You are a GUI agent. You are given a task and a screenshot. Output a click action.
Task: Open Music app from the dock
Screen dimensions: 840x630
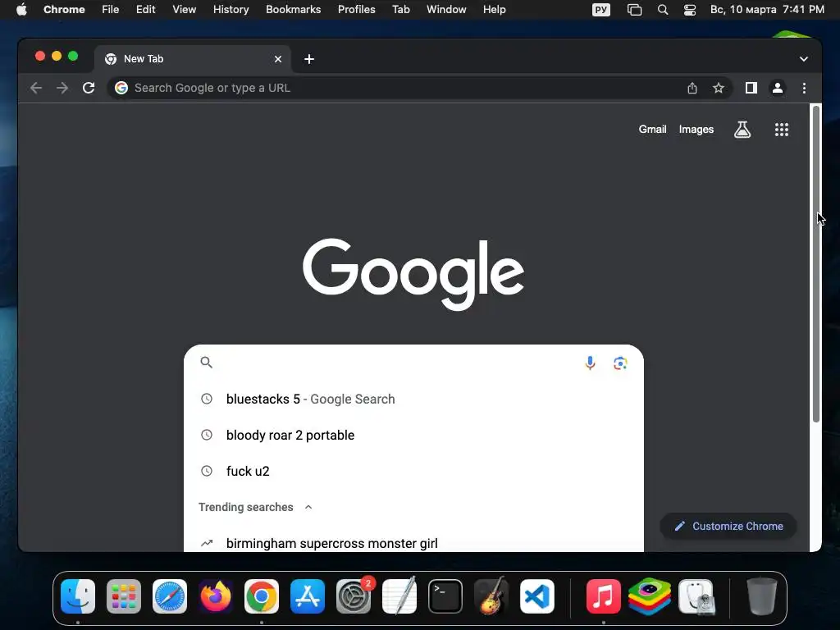pos(603,596)
